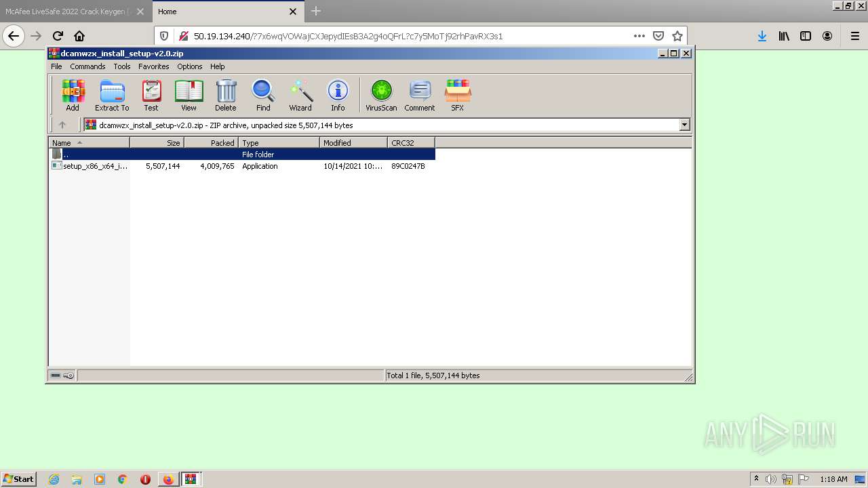Click the key icon in status bar
The width and height of the screenshot is (868, 488).
pyautogui.click(x=68, y=375)
